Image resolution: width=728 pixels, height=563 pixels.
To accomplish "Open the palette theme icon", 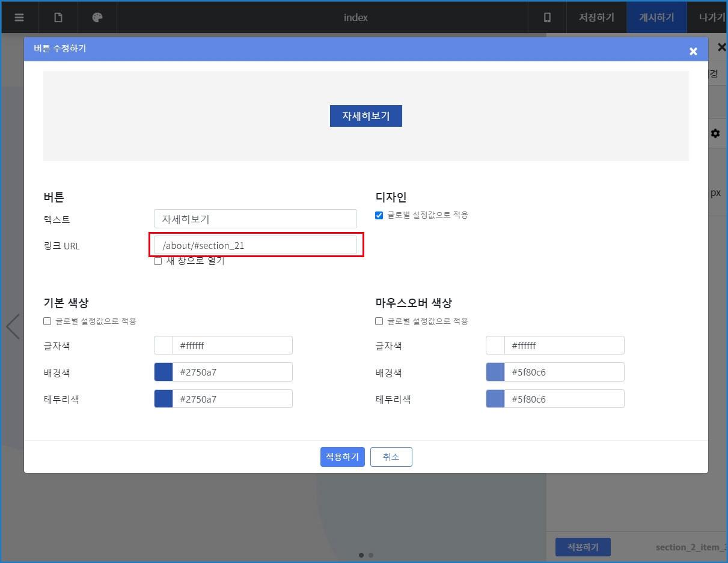I will (97, 17).
